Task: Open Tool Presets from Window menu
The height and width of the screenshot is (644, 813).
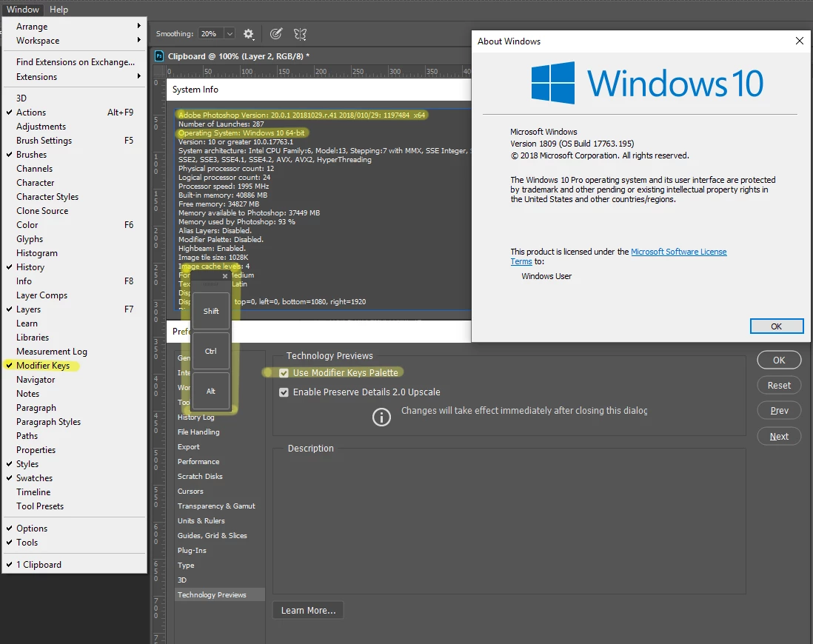Action: [75, 506]
